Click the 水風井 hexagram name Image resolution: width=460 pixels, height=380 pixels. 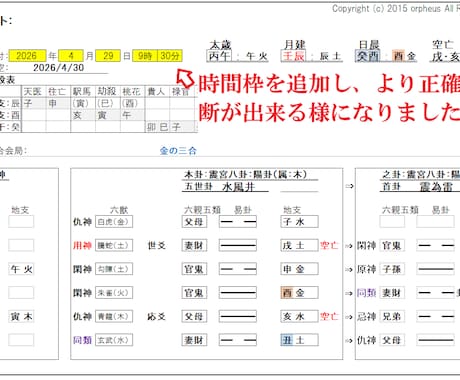tap(239, 187)
